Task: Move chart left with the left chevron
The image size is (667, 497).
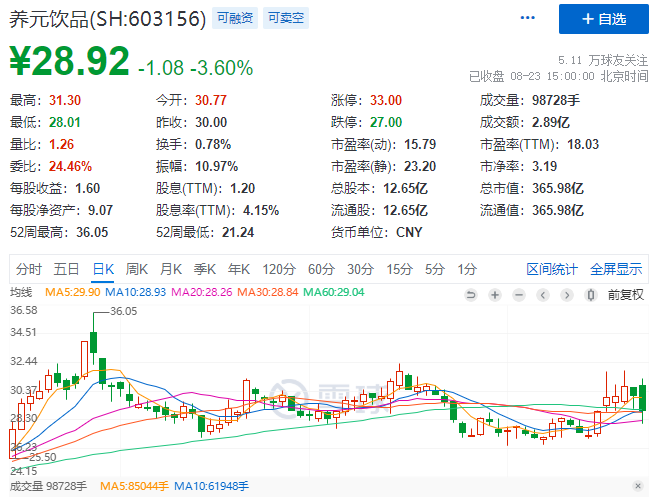Action: pyautogui.click(x=543, y=295)
